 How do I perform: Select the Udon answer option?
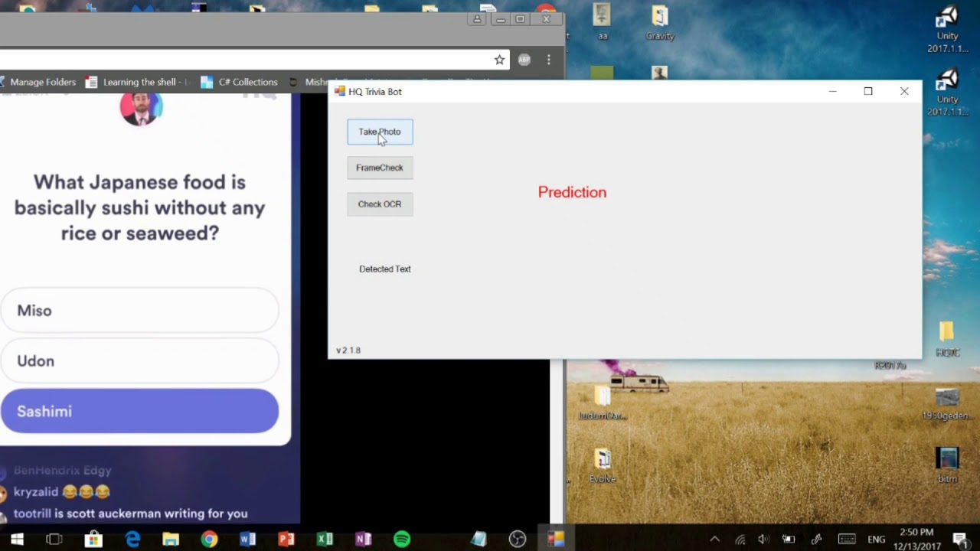[139, 361]
